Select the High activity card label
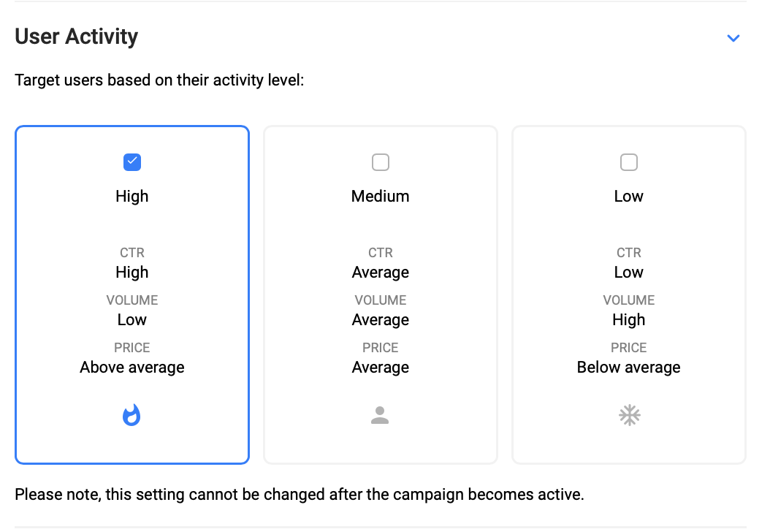 [x=132, y=196]
